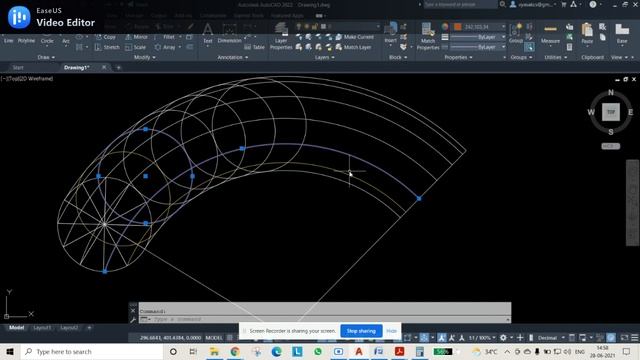Screen dimensions: 640x360
Task: Toggle group selection in Groups panel
Action: 529,47
